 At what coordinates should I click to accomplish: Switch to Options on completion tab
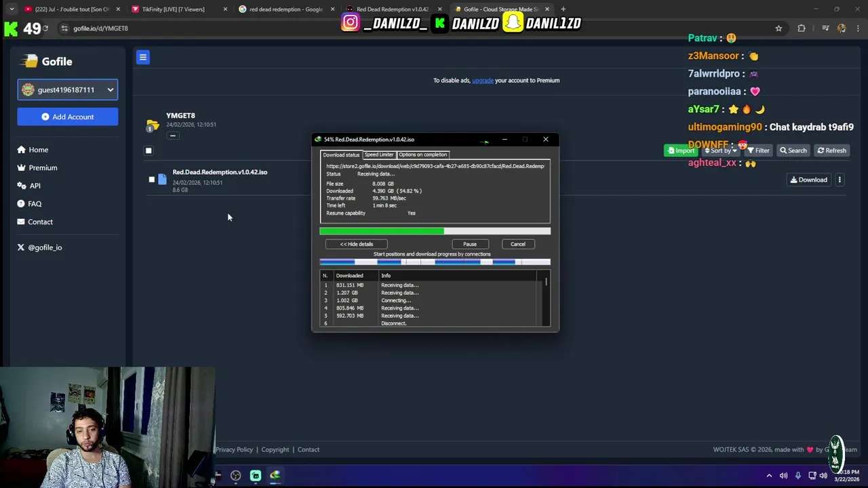point(422,155)
